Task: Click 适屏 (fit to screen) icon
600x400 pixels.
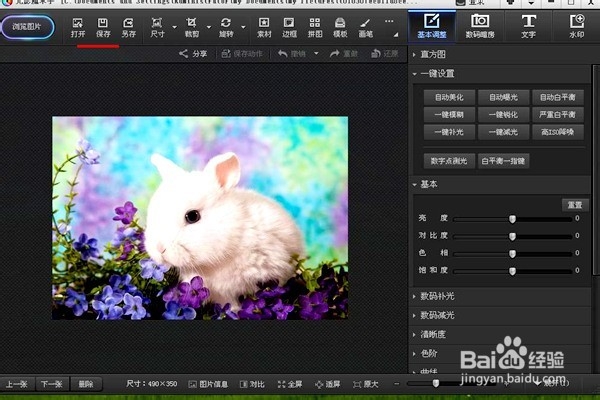Action: [x=319, y=384]
